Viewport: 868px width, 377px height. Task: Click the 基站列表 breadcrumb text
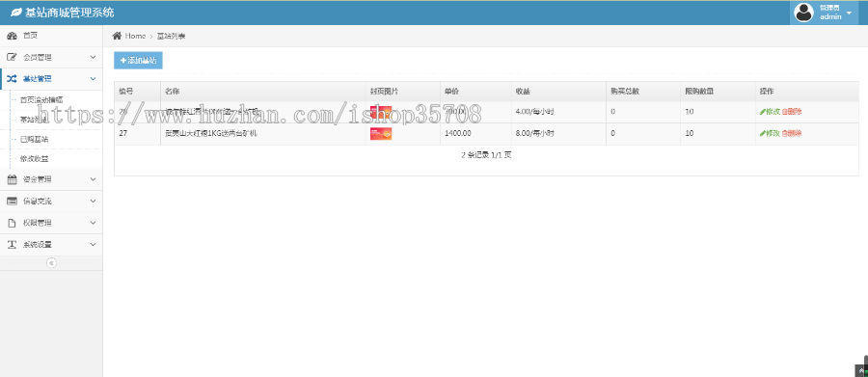point(171,36)
